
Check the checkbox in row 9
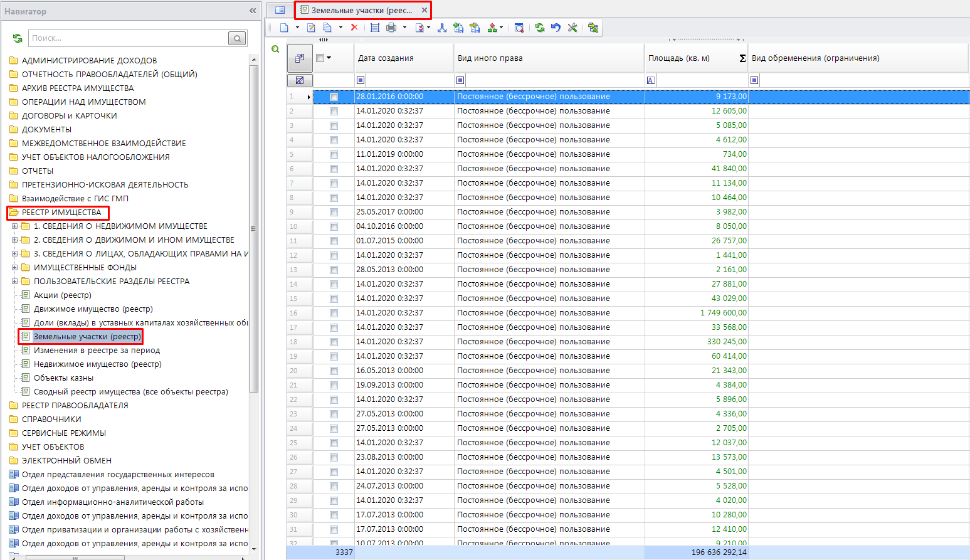(334, 212)
